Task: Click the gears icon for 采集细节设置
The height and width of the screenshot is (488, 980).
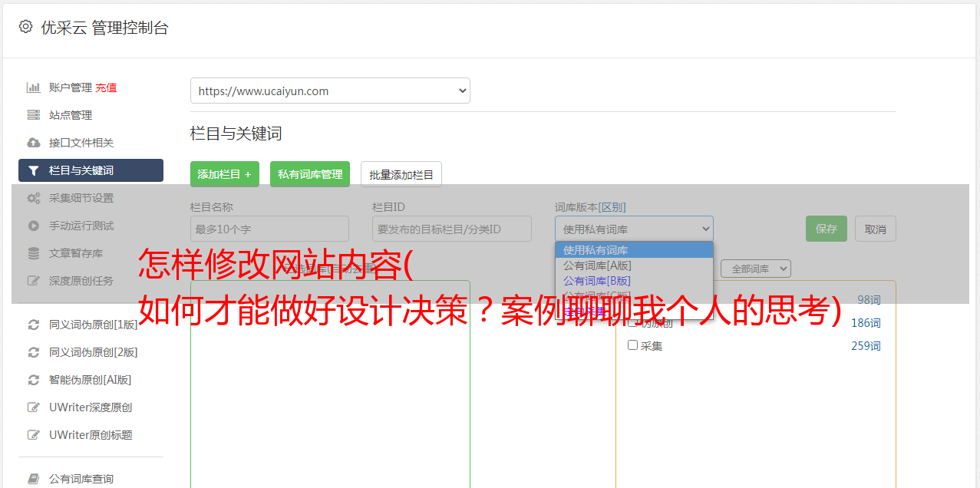Action: pyautogui.click(x=34, y=198)
